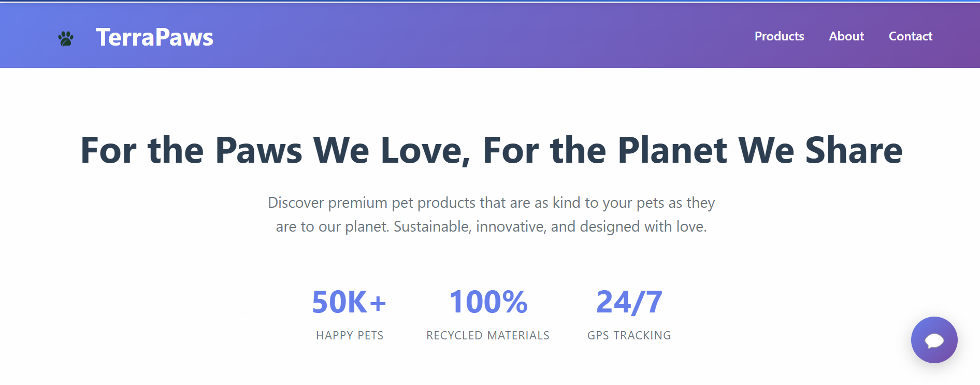Click the thin progress bar at page top
This screenshot has width=980, height=385.
[x=490, y=2]
